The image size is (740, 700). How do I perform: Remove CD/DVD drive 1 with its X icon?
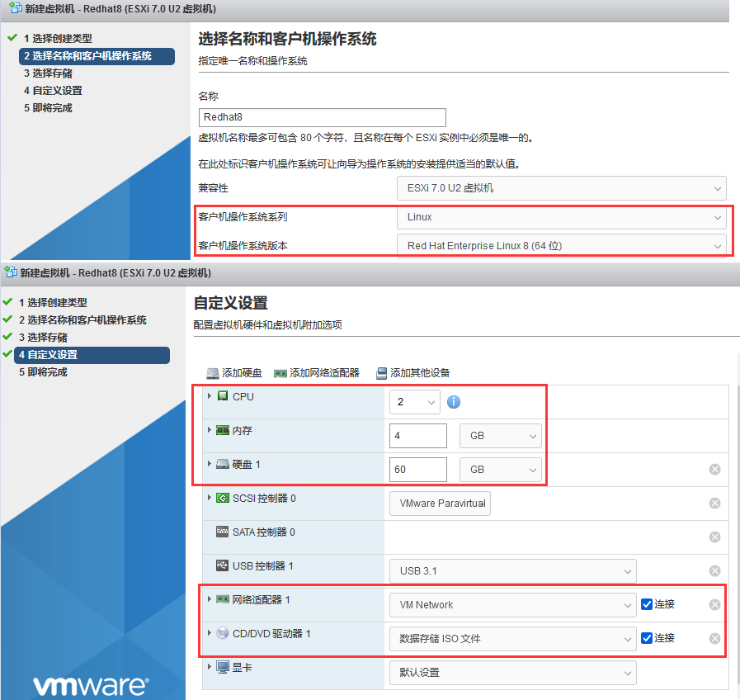(715, 639)
